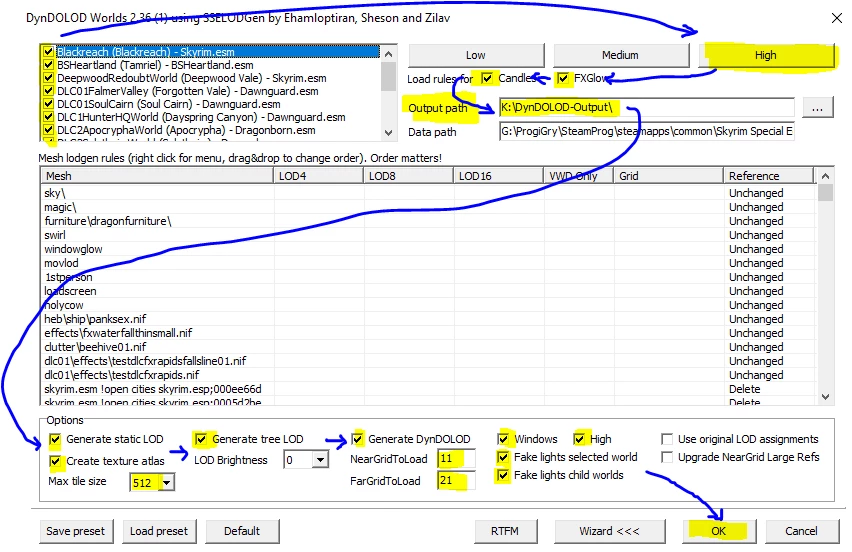Click the Default button
The height and width of the screenshot is (552, 852).
(x=242, y=531)
